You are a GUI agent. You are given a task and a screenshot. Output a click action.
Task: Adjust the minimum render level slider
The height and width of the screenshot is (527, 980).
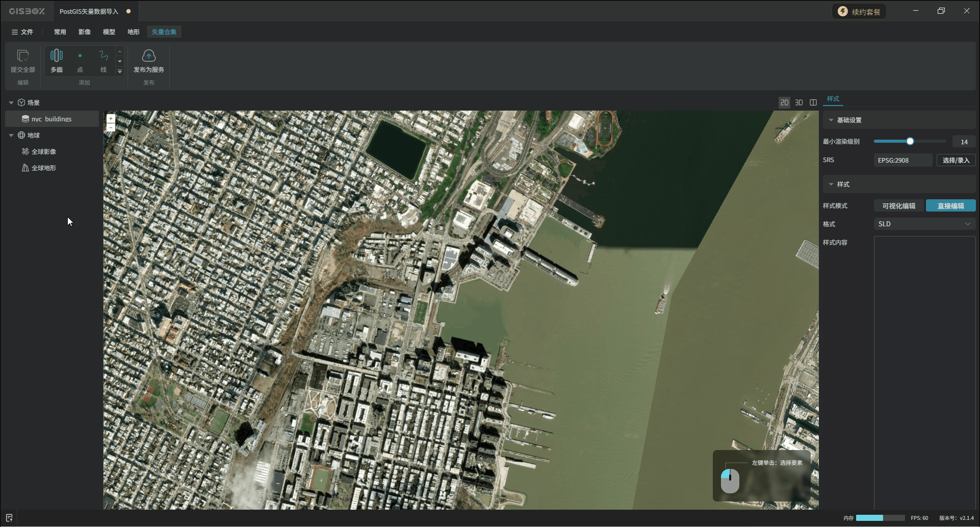click(910, 141)
